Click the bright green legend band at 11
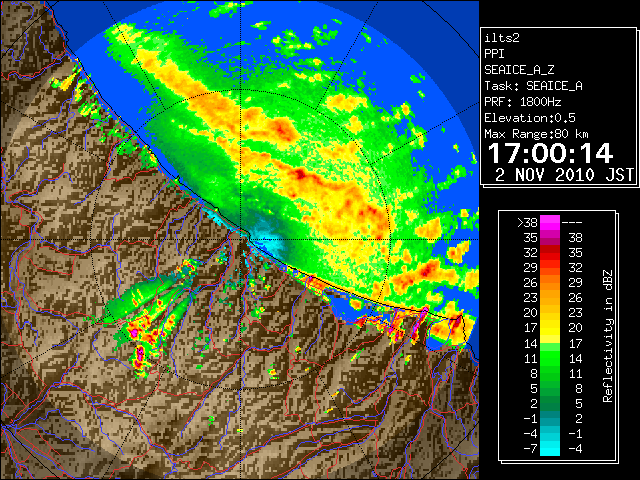This screenshot has height=480, width=640. pos(550,358)
